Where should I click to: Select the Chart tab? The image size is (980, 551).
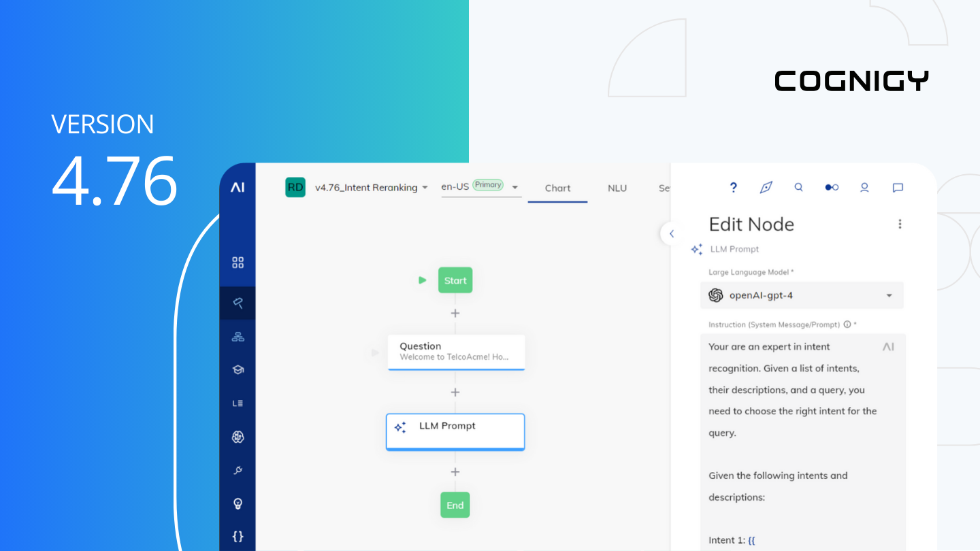coord(557,188)
